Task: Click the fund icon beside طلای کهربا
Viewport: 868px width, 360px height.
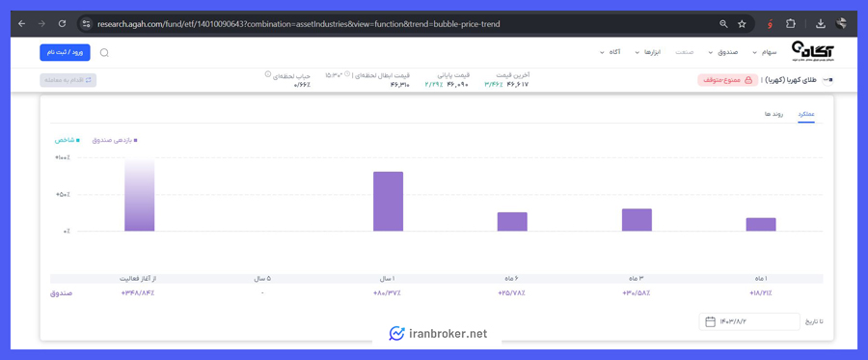Action: [x=828, y=80]
